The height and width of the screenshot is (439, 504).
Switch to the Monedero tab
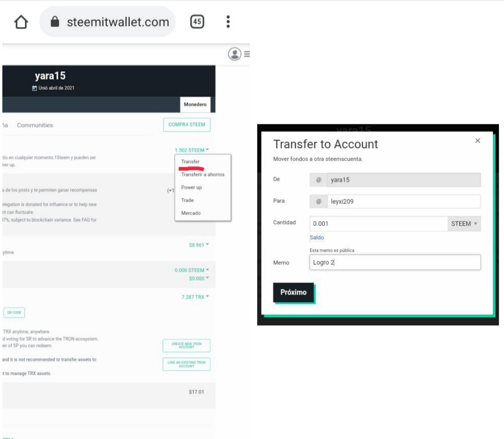[x=195, y=104]
